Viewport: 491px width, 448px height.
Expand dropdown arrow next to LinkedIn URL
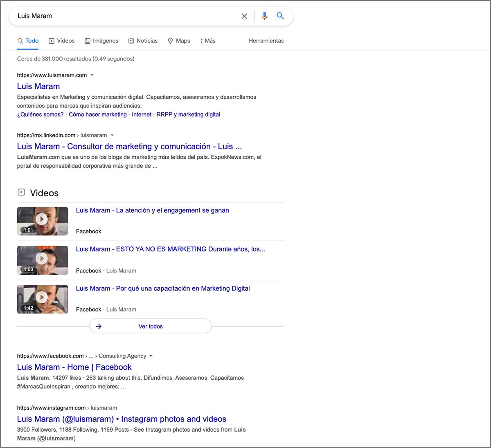click(112, 135)
